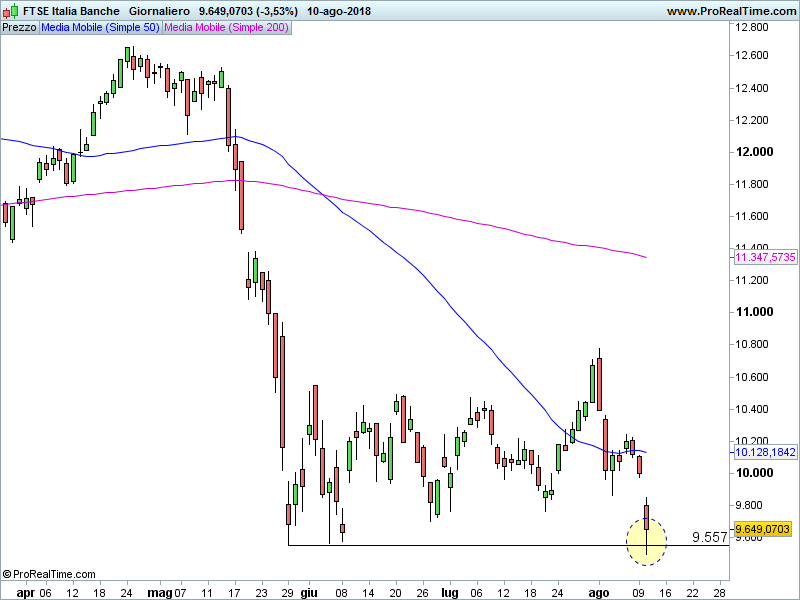The height and width of the screenshot is (600, 800).
Task: Click the 11.800 price axis label
Action: tap(752, 184)
